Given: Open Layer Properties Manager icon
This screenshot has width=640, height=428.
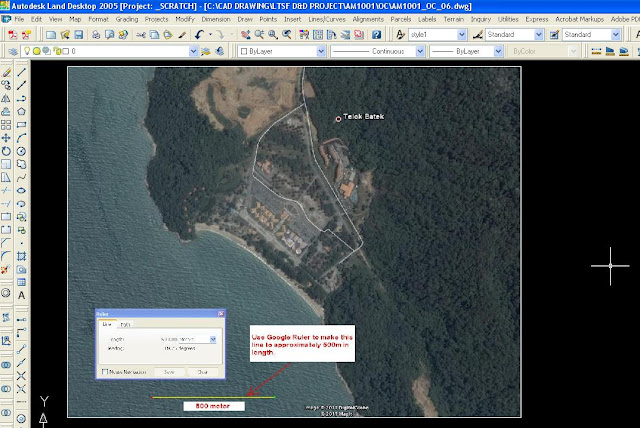Looking at the screenshot, I should (x=13, y=51).
